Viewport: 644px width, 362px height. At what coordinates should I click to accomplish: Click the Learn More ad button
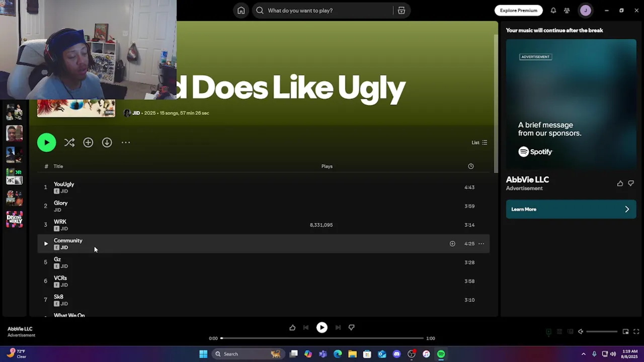click(x=571, y=209)
